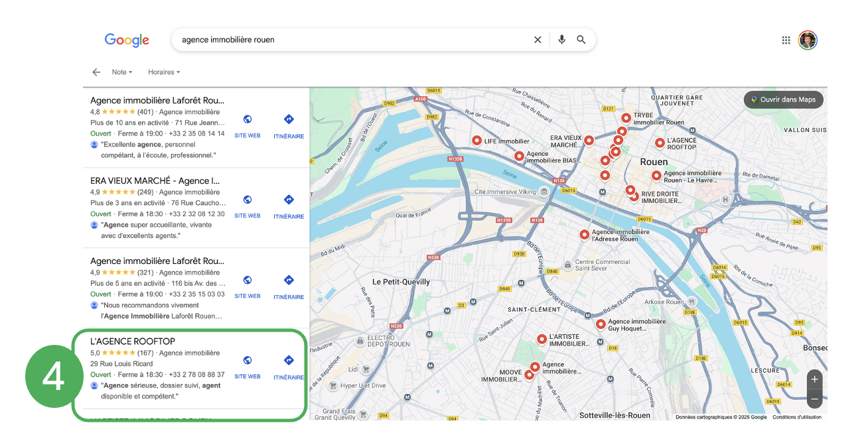The width and height of the screenshot is (868, 447).
Task: Open Conditions d'utilisation link on map
Action: click(797, 417)
